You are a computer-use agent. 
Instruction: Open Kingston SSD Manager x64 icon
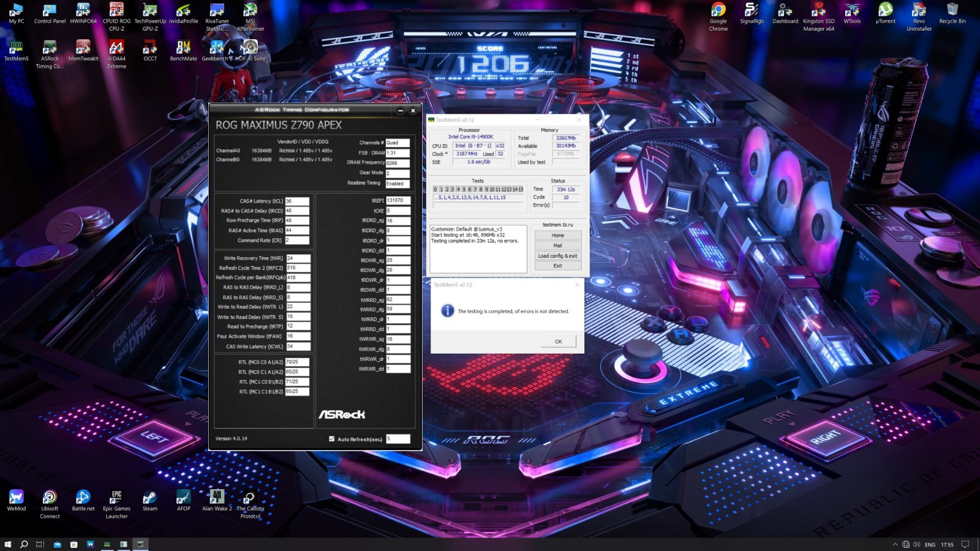pyautogui.click(x=819, y=17)
